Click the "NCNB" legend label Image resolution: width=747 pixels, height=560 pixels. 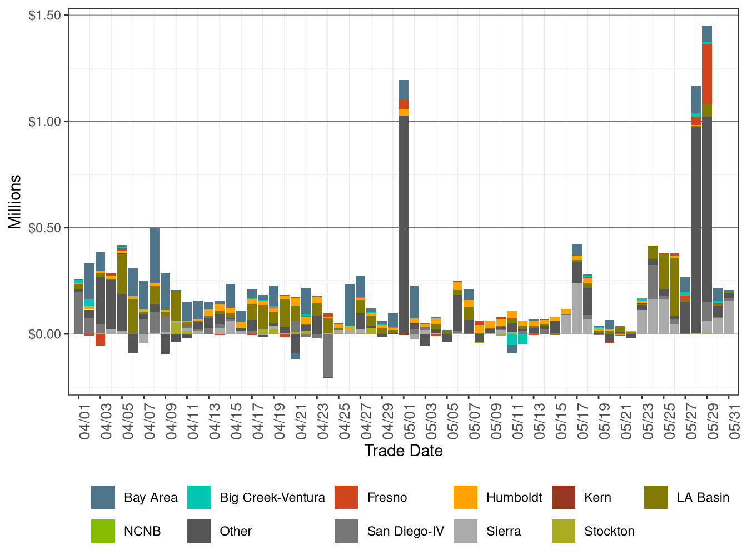(142, 532)
